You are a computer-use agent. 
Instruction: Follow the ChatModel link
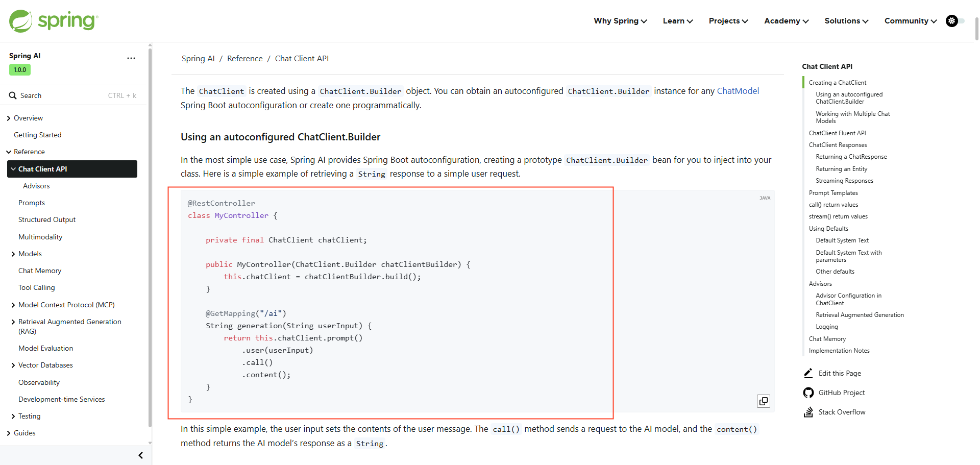point(738,91)
